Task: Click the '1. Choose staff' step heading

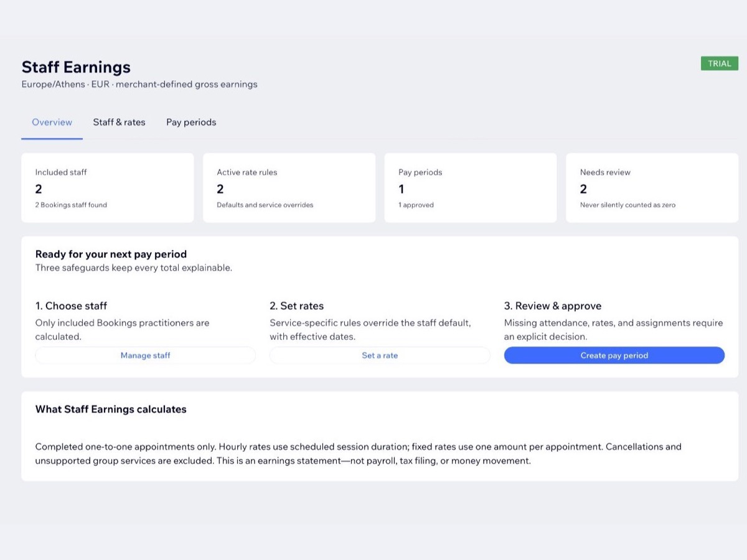Action: 71,306
